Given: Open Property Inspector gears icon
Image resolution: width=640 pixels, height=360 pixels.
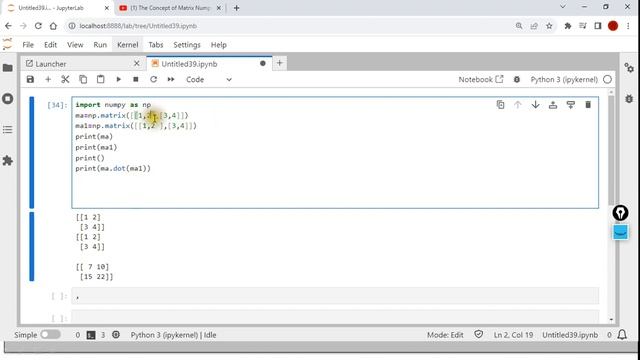Looking at the screenshot, I should pyautogui.click(x=629, y=68).
